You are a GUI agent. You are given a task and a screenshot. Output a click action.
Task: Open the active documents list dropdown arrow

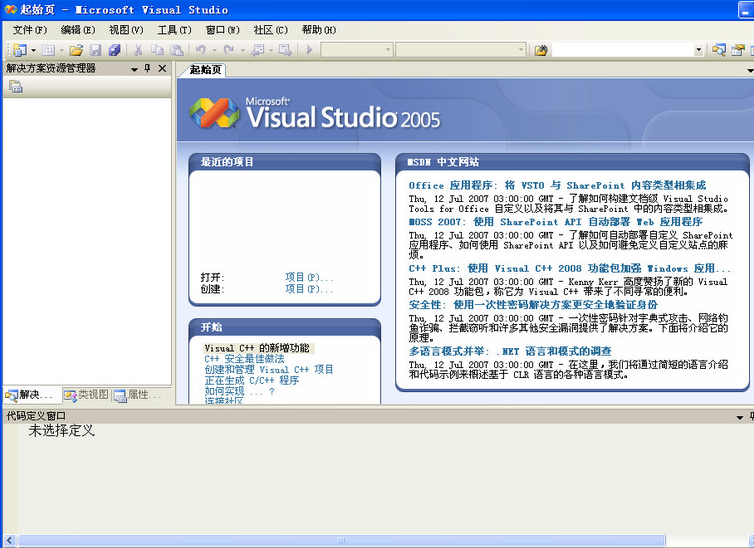(x=750, y=71)
